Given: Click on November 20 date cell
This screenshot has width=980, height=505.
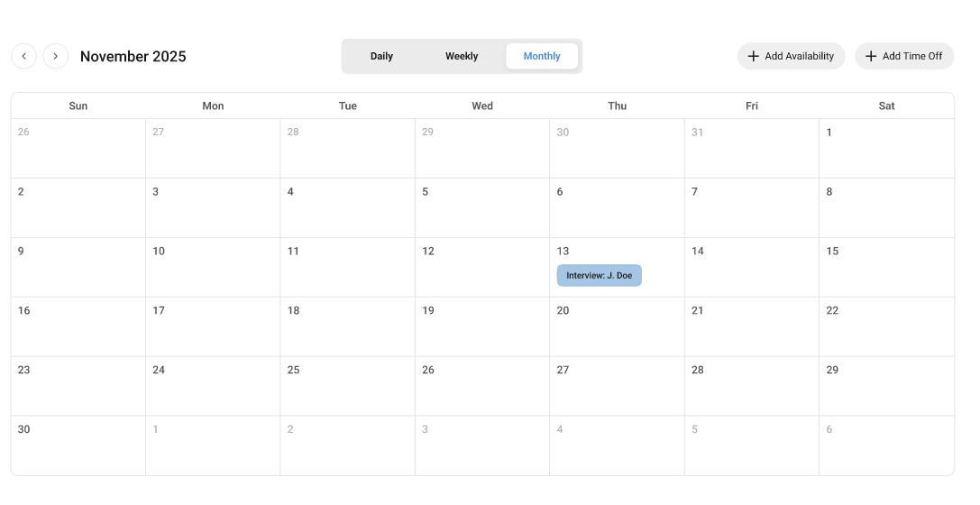Looking at the screenshot, I should click(617, 327).
